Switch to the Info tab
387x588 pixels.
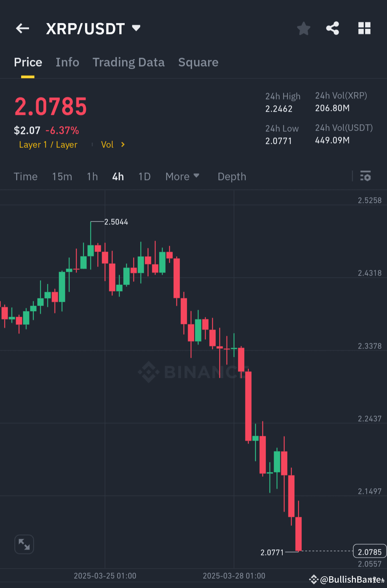click(x=67, y=62)
